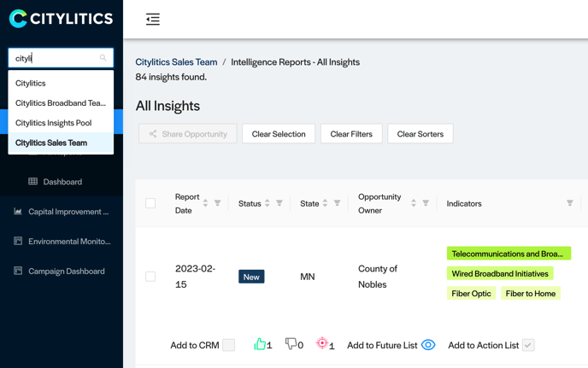588x368 pixels.
Task: Click the thumbs-up like icon
Action: 260,343
